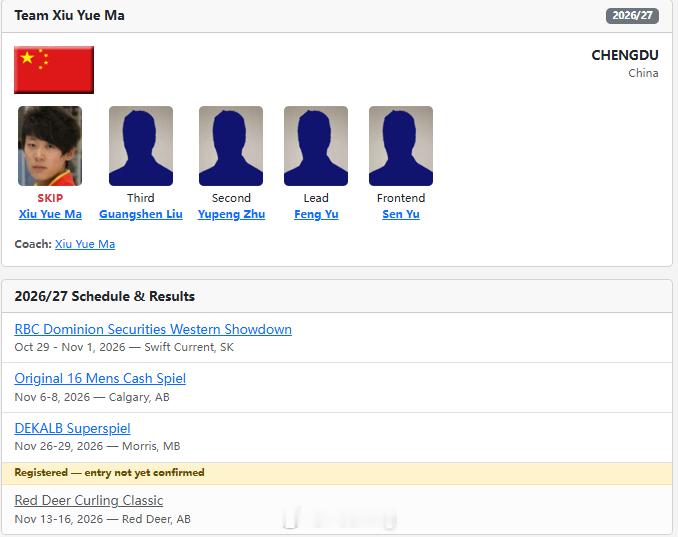Viewport: 678px width, 537px height.
Task: Open Red Deer Curling Classic event
Action: pos(89,500)
